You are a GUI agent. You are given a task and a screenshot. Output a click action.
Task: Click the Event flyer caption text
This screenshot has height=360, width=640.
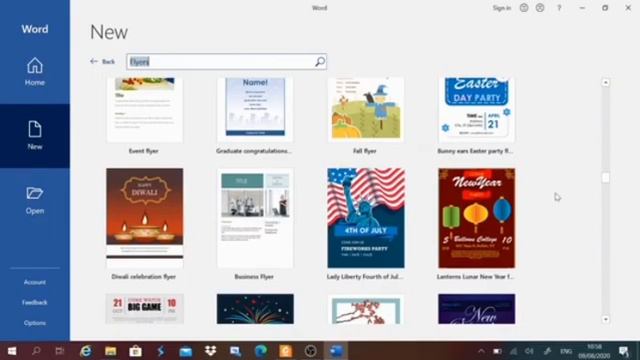pyautogui.click(x=144, y=151)
